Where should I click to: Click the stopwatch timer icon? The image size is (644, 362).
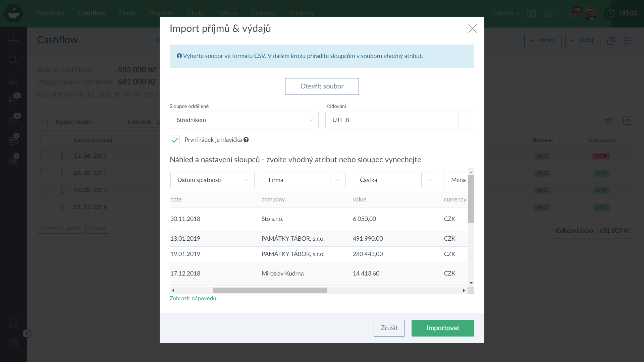pos(610,13)
